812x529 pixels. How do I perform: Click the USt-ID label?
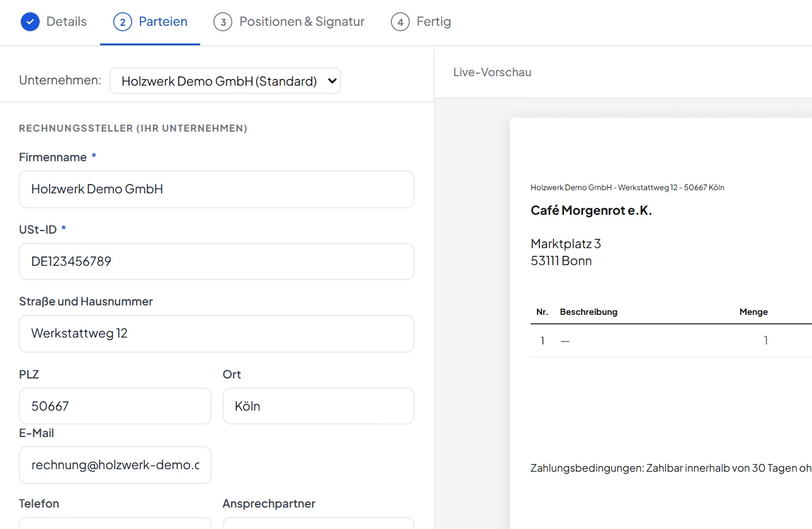pos(37,230)
